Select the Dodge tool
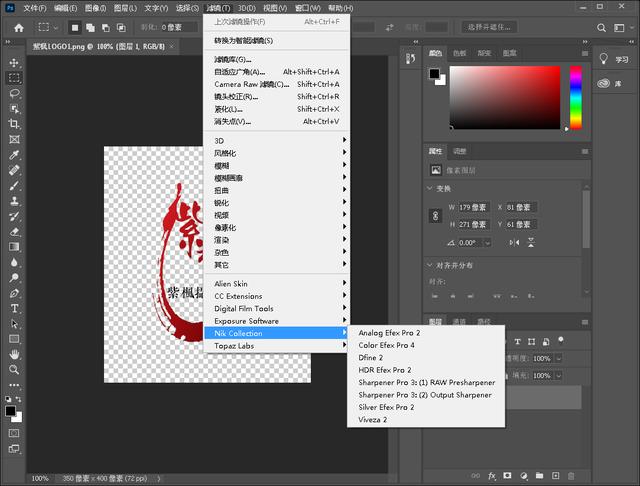The height and width of the screenshot is (486, 640). [x=14, y=278]
